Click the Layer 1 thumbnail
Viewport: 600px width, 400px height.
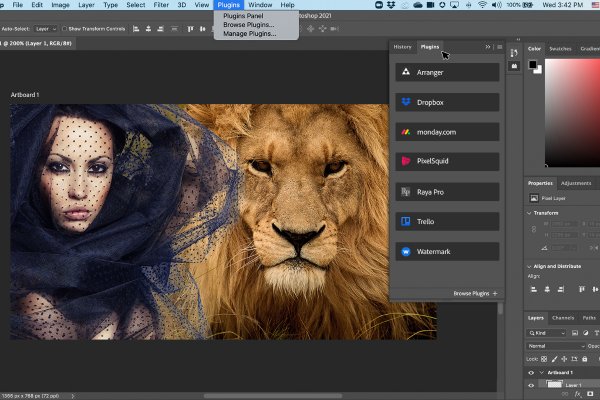(x=554, y=384)
